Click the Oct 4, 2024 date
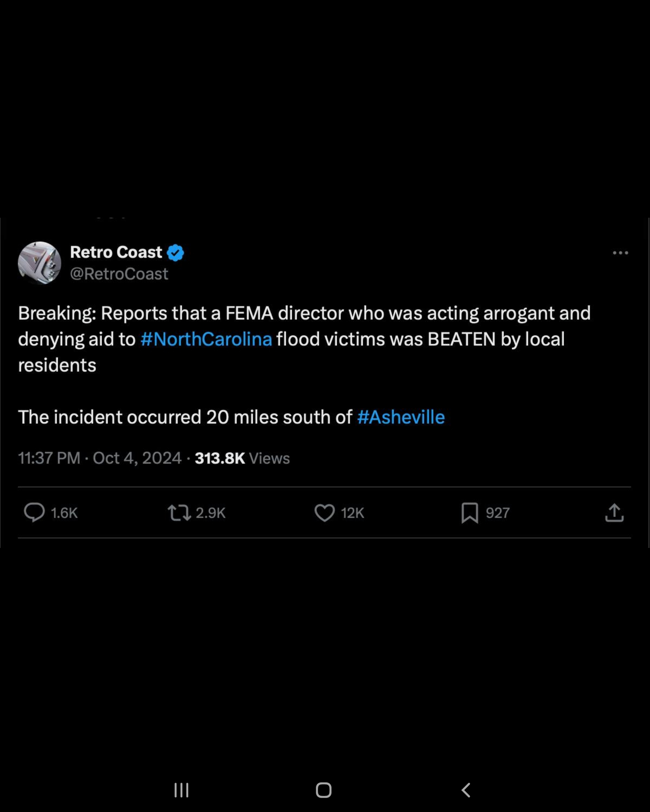Viewport: 650px width, 812px height. point(137,458)
